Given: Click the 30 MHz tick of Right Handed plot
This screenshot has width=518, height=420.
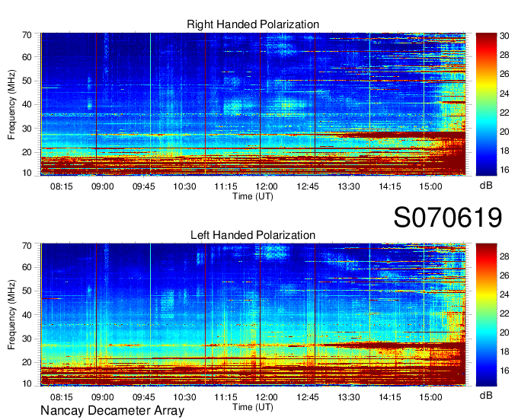Looking at the screenshot, I should pyautogui.click(x=27, y=129).
